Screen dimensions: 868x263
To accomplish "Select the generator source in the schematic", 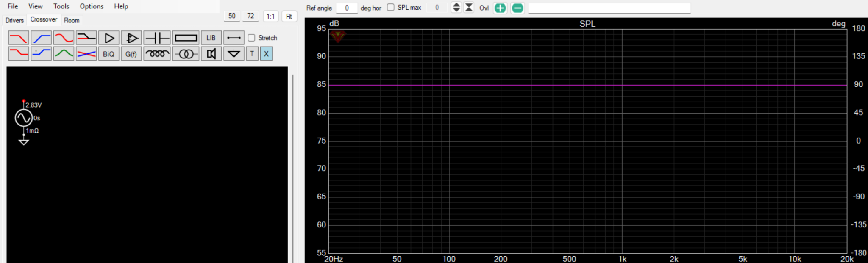I will 24,118.
